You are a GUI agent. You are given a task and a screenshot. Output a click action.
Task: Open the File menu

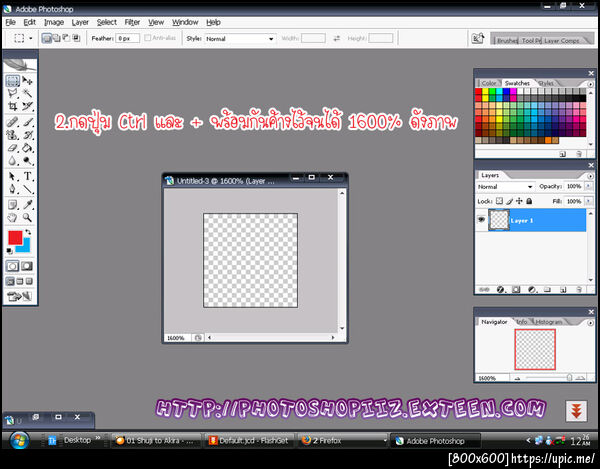(x=10, y=22)
